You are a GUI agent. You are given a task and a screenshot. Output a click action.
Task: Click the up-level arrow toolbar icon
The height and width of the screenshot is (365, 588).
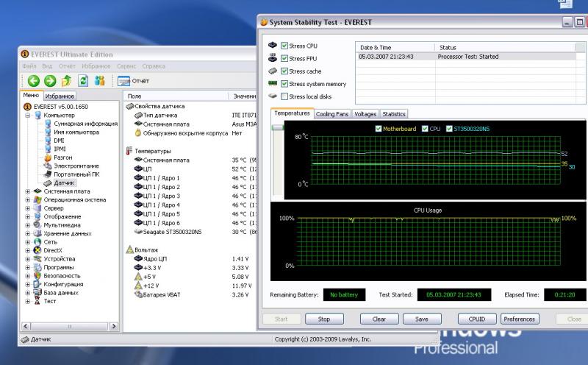click(x=66, y=81)
